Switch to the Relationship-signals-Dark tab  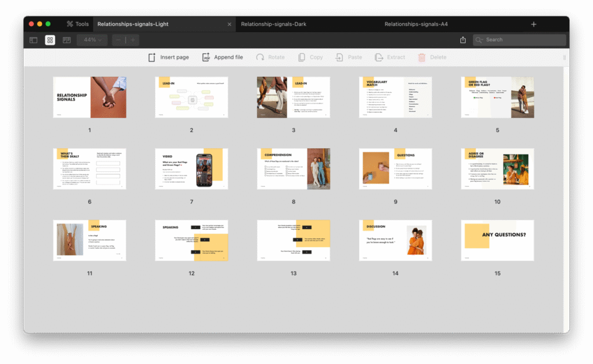(x=273, y=24)
